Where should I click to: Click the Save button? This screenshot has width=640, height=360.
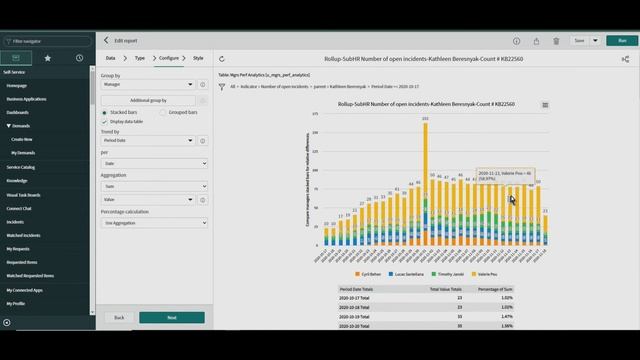[x=579, y=40]
